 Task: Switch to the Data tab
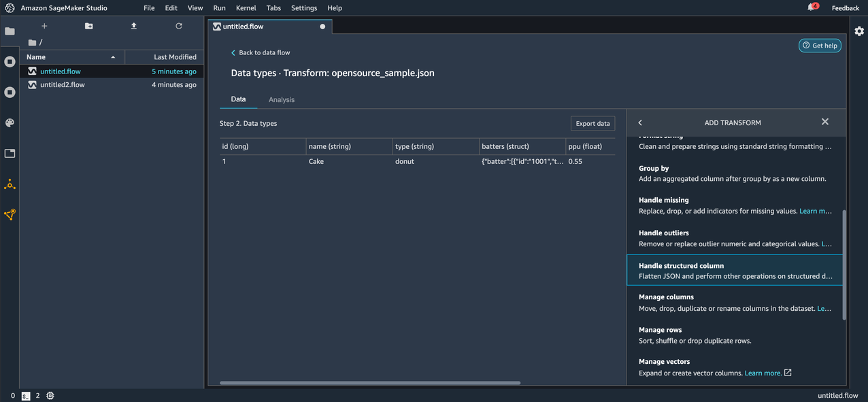pyautogui.click(x=238, y=99)
